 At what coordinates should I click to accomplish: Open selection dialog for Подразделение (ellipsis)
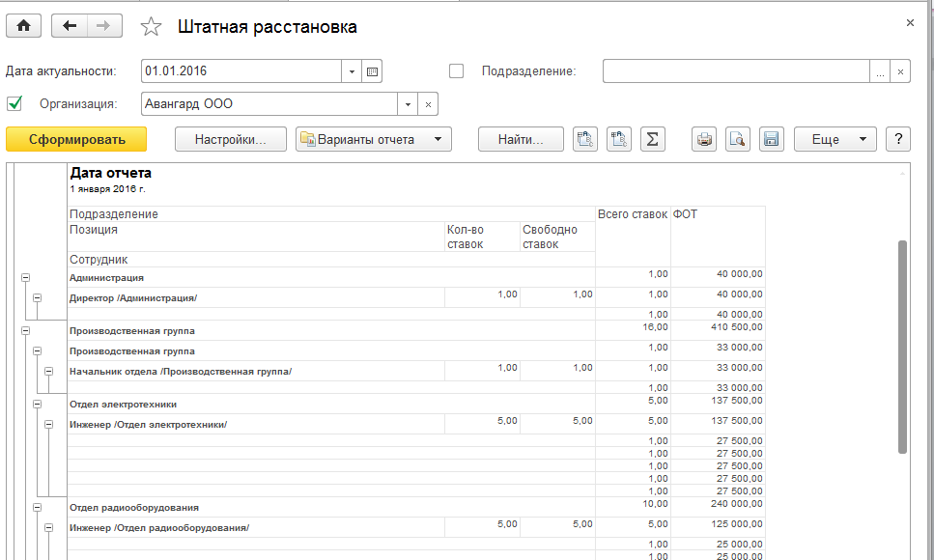(x=880, y=71)
